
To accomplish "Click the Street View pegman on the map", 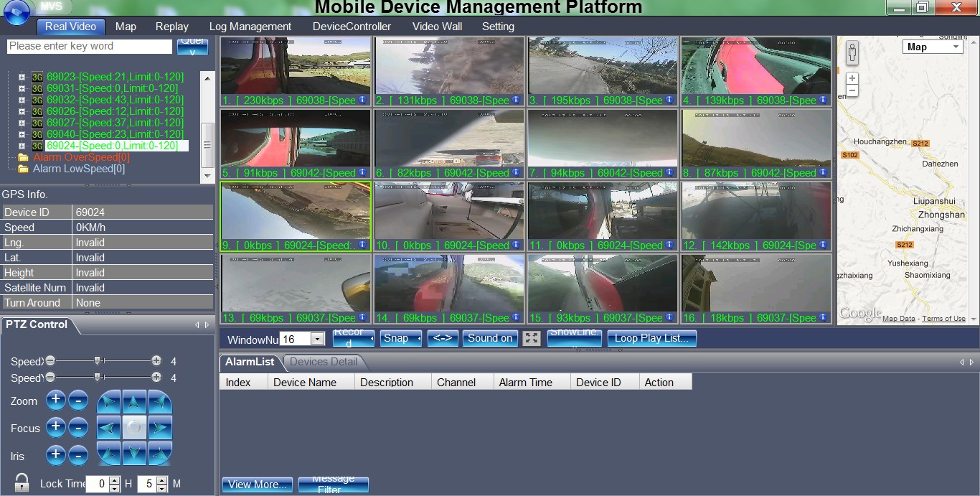I will (x=852, y=53).
